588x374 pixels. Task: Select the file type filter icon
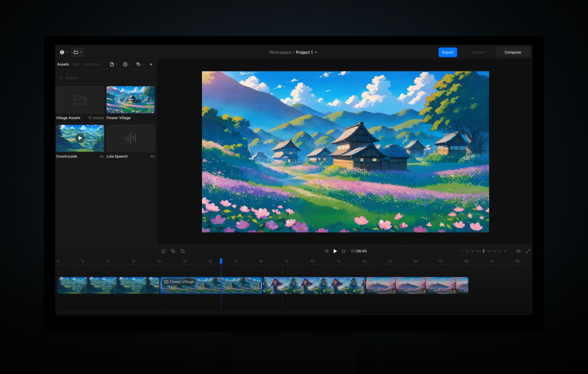[x=112, y=64]
